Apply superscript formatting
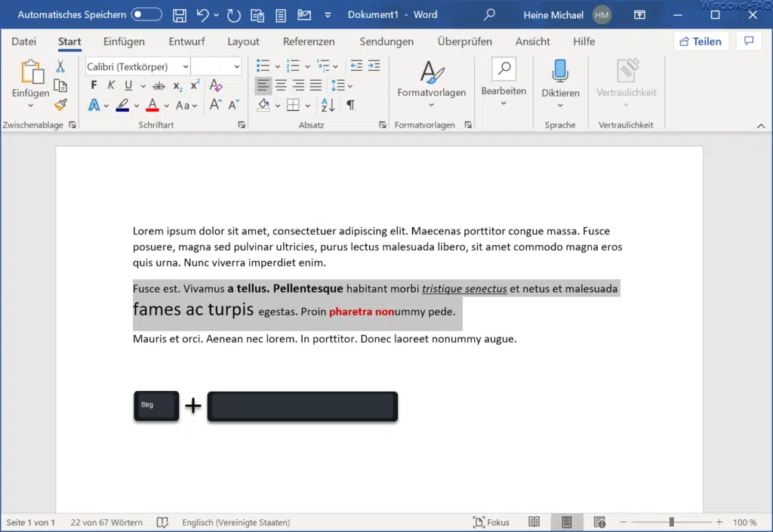Image resolution: width=773 pixels, height=532 pixels. click(196, 85)
